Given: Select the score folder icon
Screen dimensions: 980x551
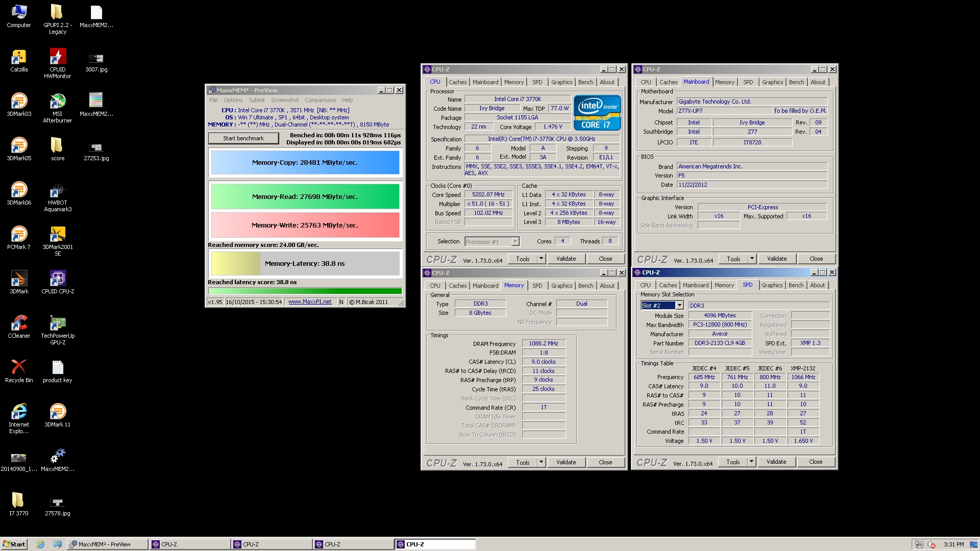Looking at the screenshot, I should point(58,149).
